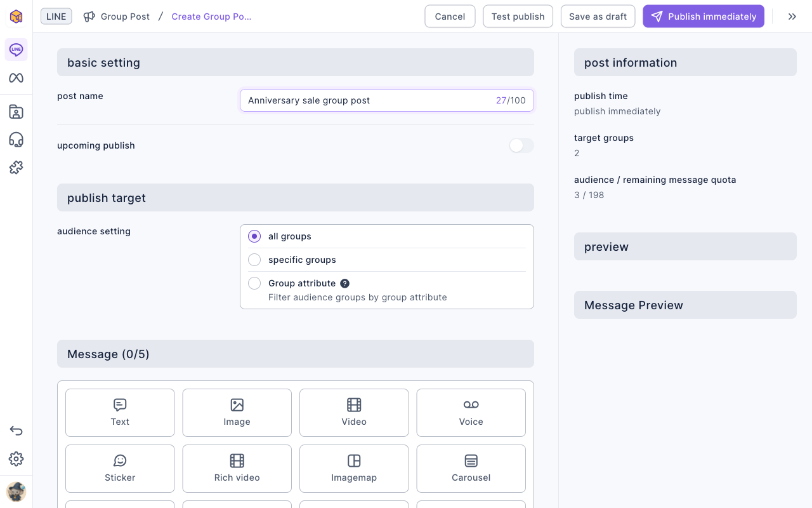
Task: Add an Image message
Action: [237, 413]
